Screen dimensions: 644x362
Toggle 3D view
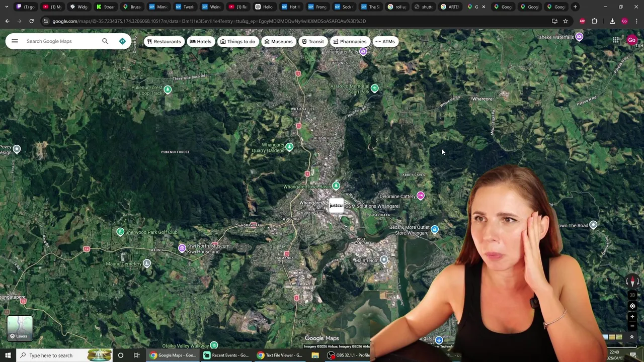click(632, 295)
